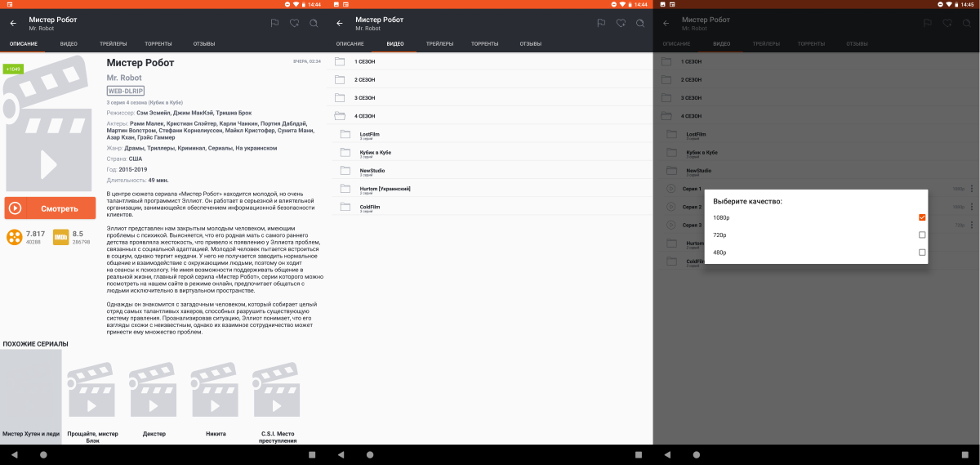Viewport: 980px width, 465px height.
Task: Add to favorites via heart icon, description screen
Action: pyautogui.click(x=295, y=24)
